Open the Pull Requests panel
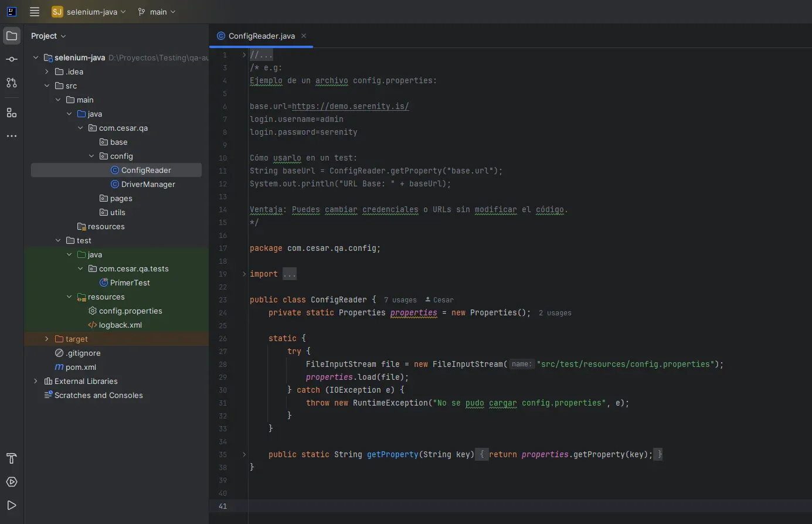Image resolution: width=812 pixels, height=524 pixels. coord(12,83)
